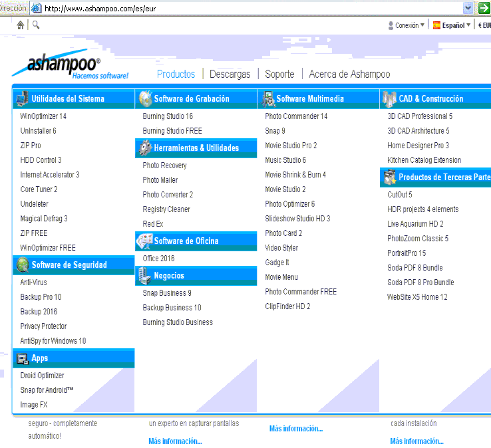Image resolution: width=491 pixels, height=448 pixels.
Task: Open the EUR currency selector
Action: 484,25
